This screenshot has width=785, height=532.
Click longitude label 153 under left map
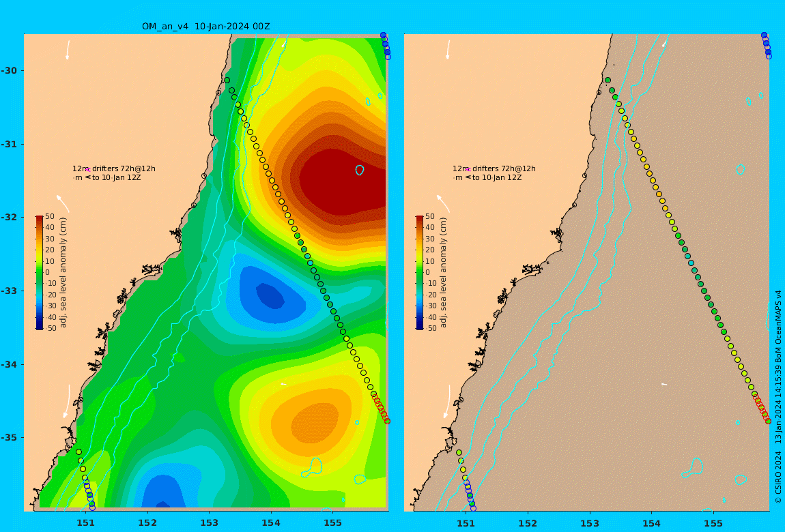pyautogui.click(x=210, y=523)
